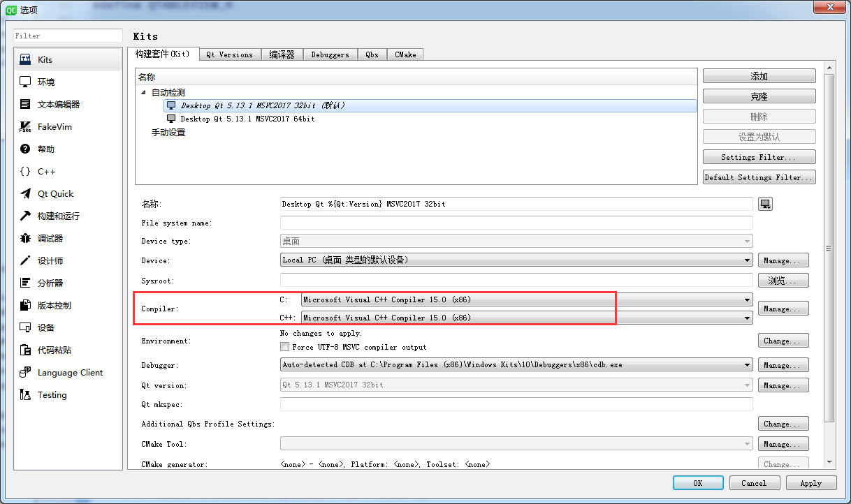Screen dimensions: 851x504
Task: Open the 文本编辑器 settings category
Action: (x=68, y=105)
